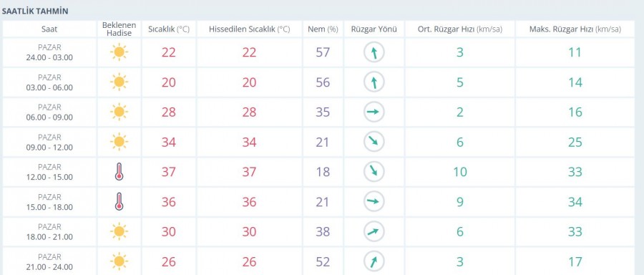Click the temperature value 37 in Sıcaklık column
644x275 pixels.
168,172
